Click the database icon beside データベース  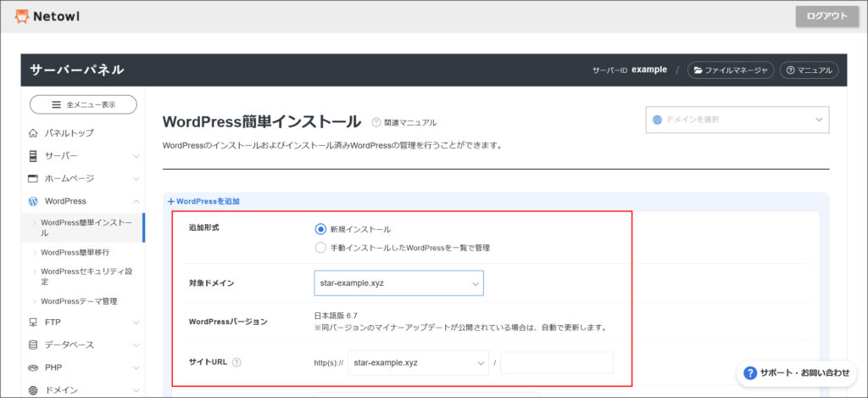click(x=33, y=345)
